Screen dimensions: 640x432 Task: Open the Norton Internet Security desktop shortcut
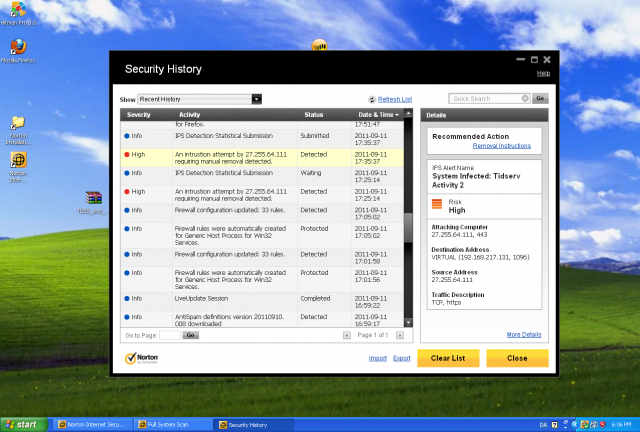[18, 167]
